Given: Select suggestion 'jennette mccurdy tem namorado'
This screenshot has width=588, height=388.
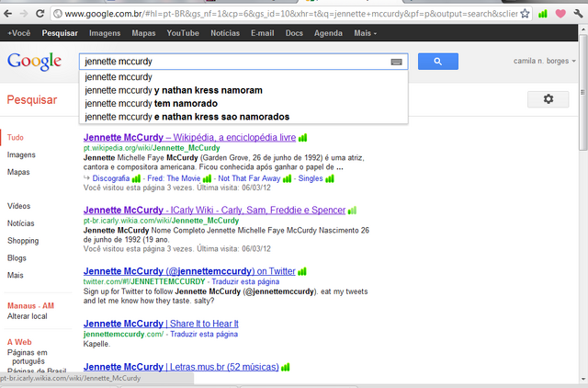Looking at the screenshot, I should point(151,103).
